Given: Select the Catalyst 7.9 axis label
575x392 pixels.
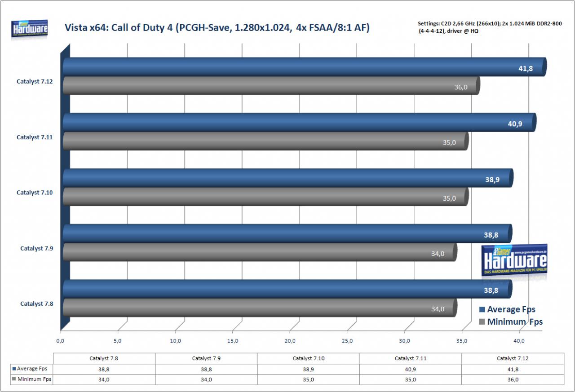Looking at the screenshot, I should [37, 248].
